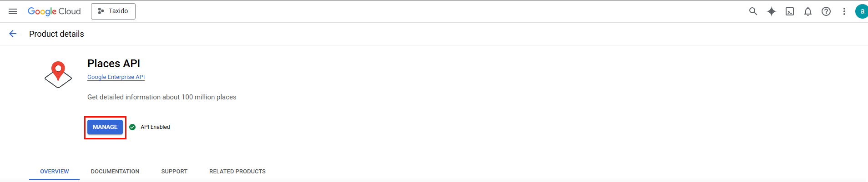This screenshot has height=182, width=868.
Task: Open the three-dot settings menu
Action: (844, 11)
